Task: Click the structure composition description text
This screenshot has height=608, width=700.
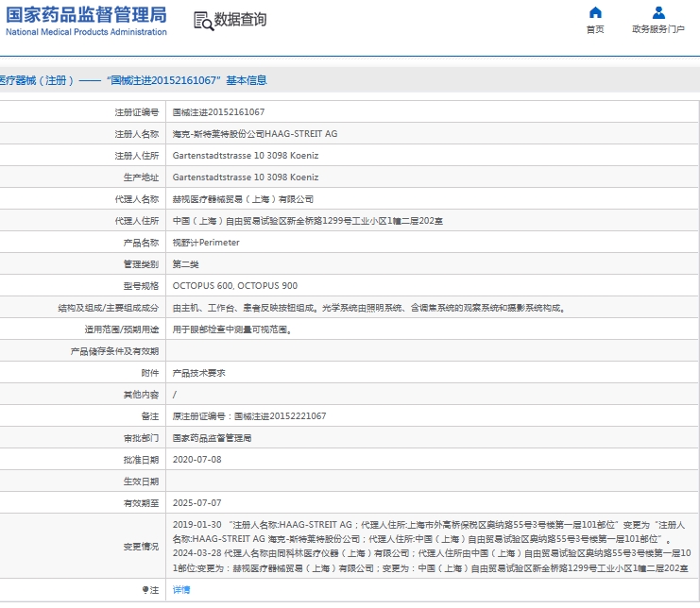Action: 369,308
